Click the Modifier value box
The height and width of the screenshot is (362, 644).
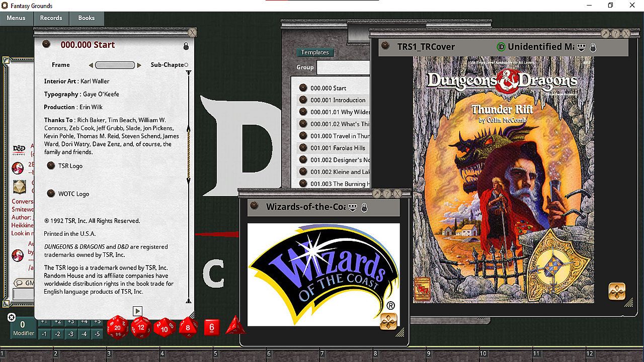23,328
